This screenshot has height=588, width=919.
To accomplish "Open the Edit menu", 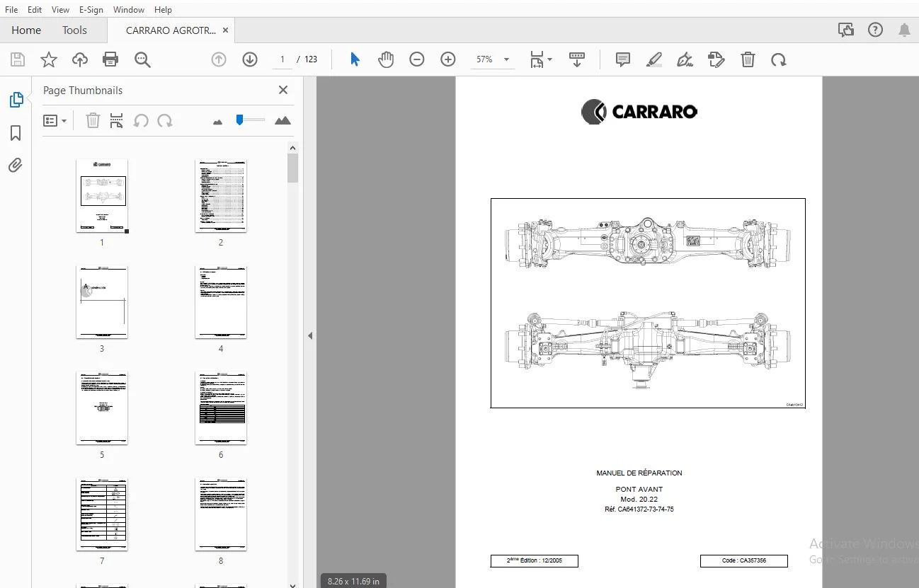I will [x=35, y=9].
